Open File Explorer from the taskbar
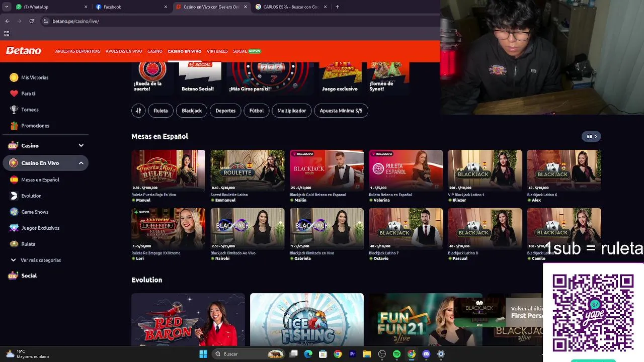Screen dimensions: 644x362 pyautogui.click(x=367, y=354)
